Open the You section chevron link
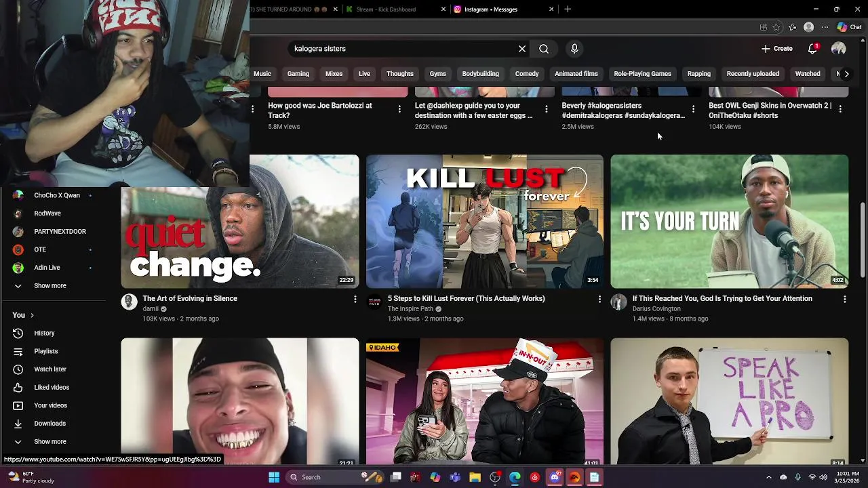 (23, 315)
